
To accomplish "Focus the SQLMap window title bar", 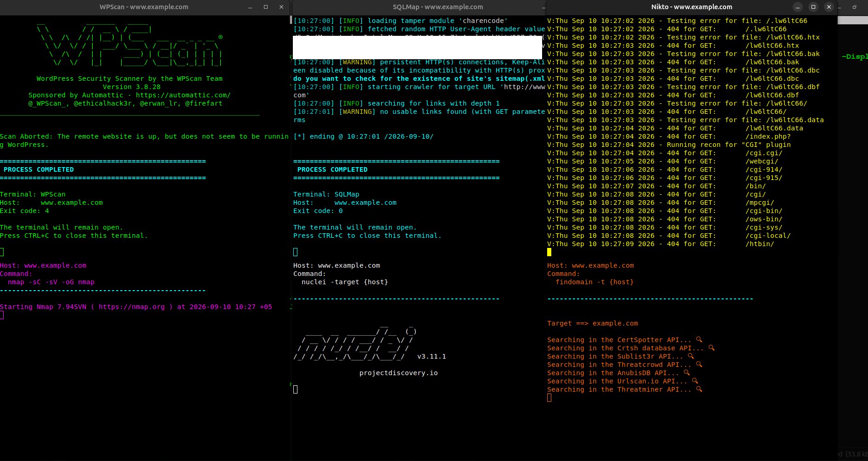I will pyautogui.click(x=438, y=7).
